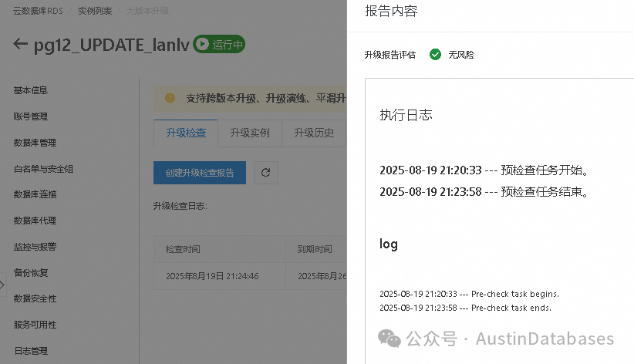634x364 pixels.
Task: Click the green no-risk check icon
Action: 435,54
